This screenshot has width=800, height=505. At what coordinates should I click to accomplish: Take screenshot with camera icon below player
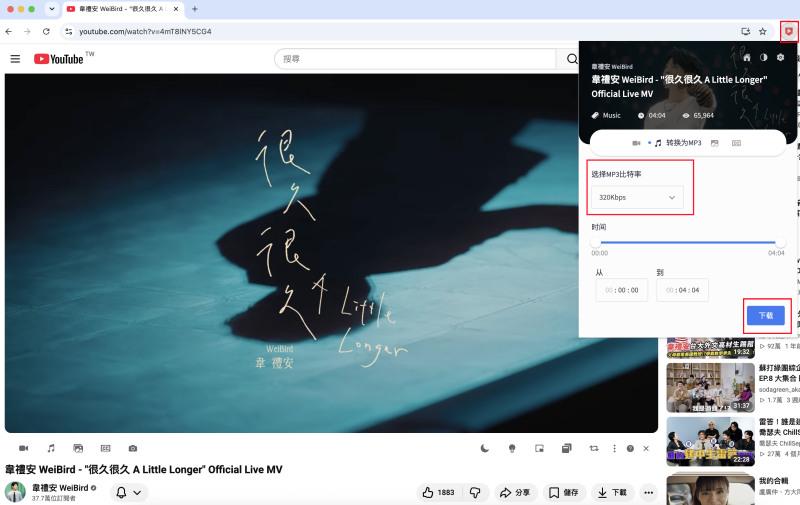click(x=133, y=448)
